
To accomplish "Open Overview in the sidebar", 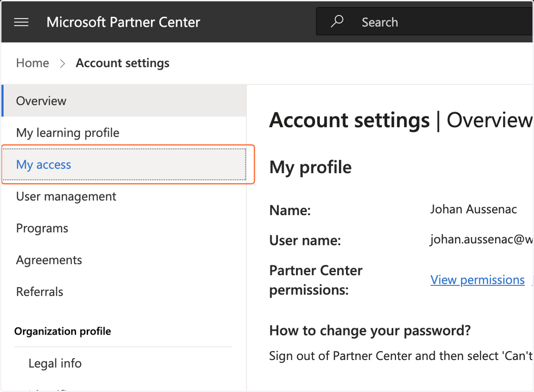I will 124,101.
